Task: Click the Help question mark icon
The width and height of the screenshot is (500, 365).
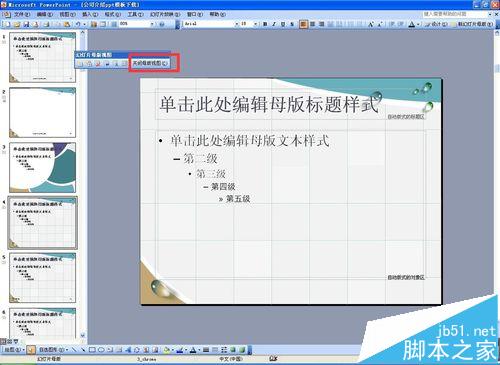Action: [162, 24]
